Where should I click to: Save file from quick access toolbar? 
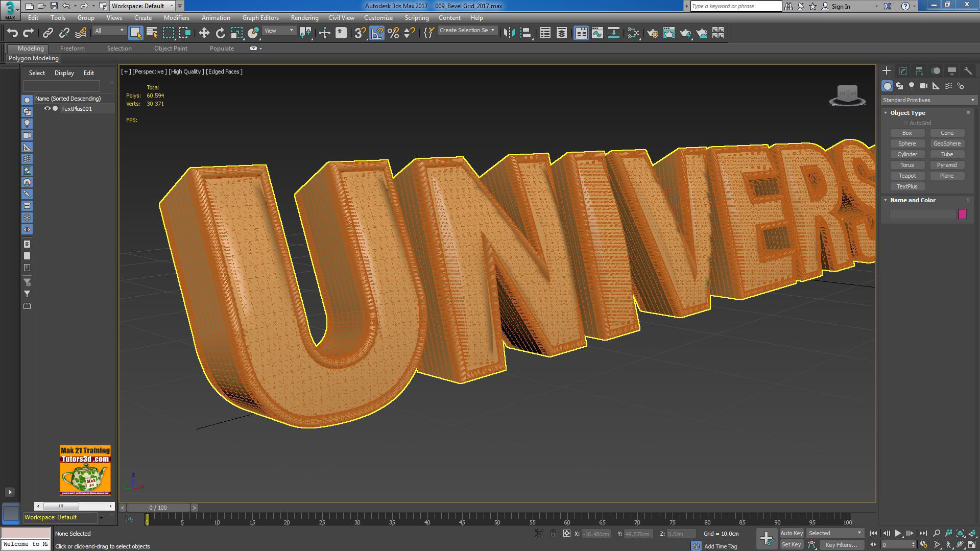click(54, 6)
